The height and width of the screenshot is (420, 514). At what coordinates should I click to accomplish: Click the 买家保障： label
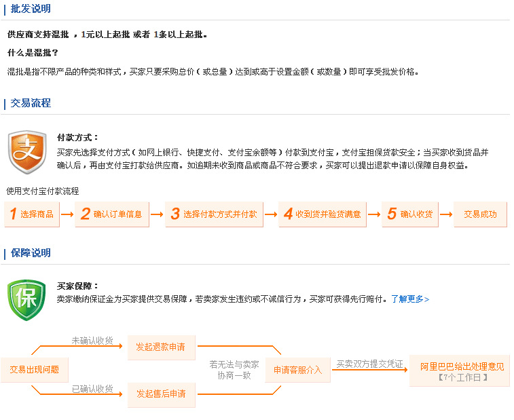[77, 286]
